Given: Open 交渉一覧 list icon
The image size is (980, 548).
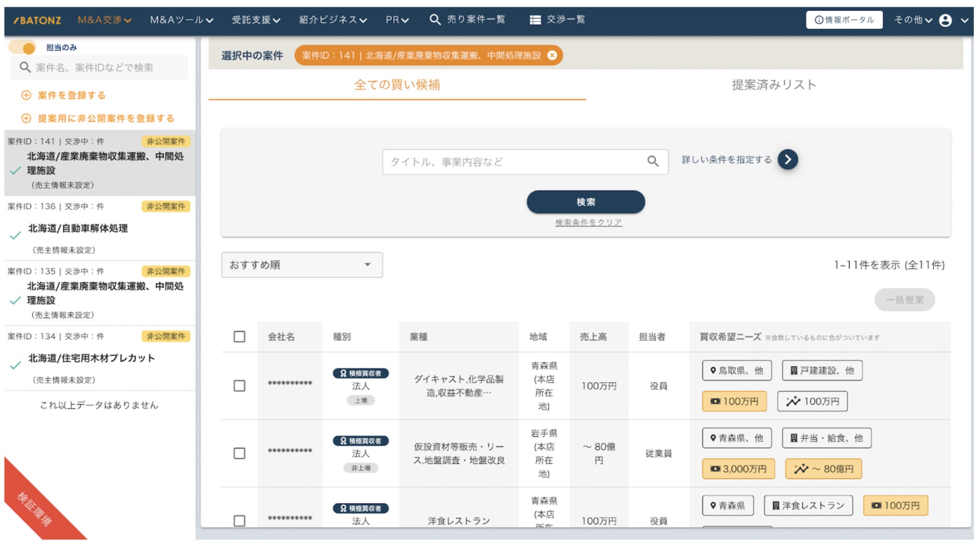Looking at the screenshot, I should pyautogui.click(x=535, y=20).
